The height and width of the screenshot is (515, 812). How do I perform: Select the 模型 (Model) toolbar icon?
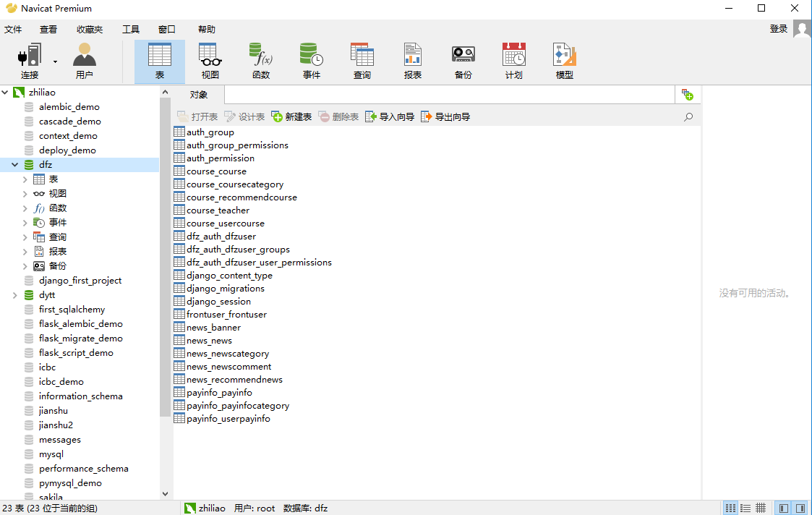tap(565, 61)
